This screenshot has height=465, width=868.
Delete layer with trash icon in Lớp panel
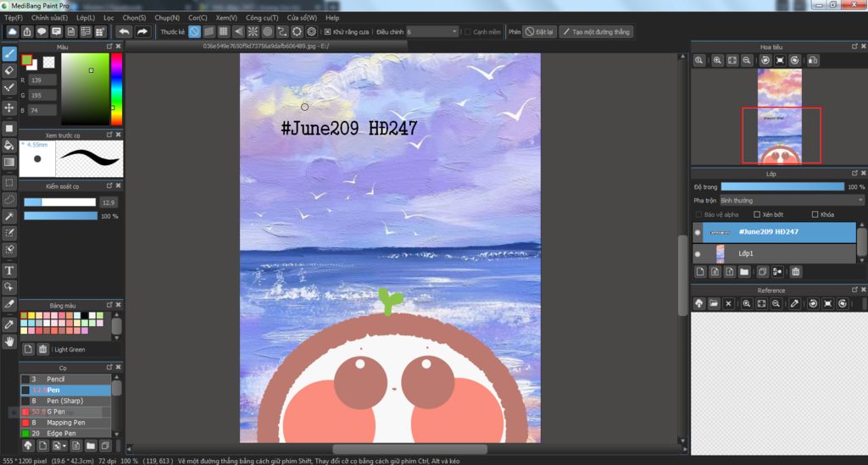[795, 272]
